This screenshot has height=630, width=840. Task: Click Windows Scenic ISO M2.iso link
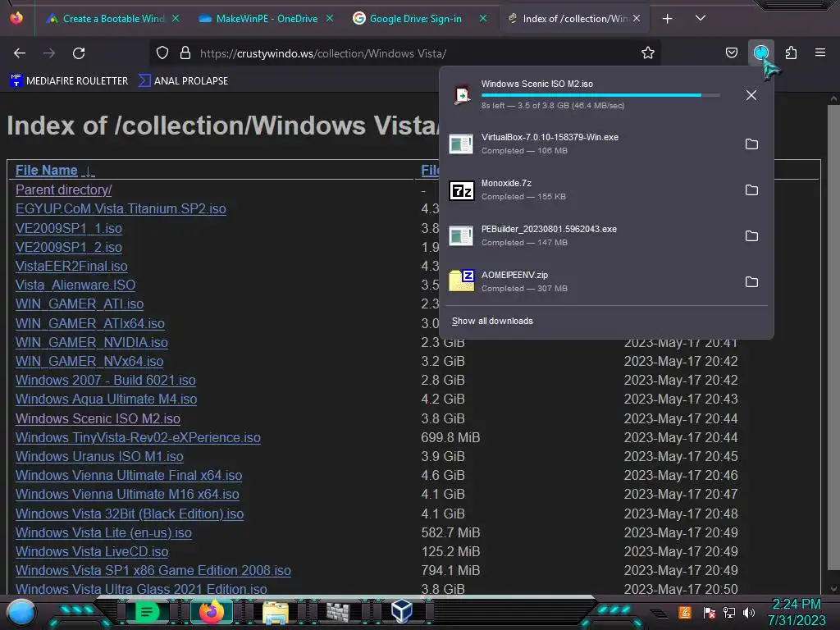(x=98, y=418)
